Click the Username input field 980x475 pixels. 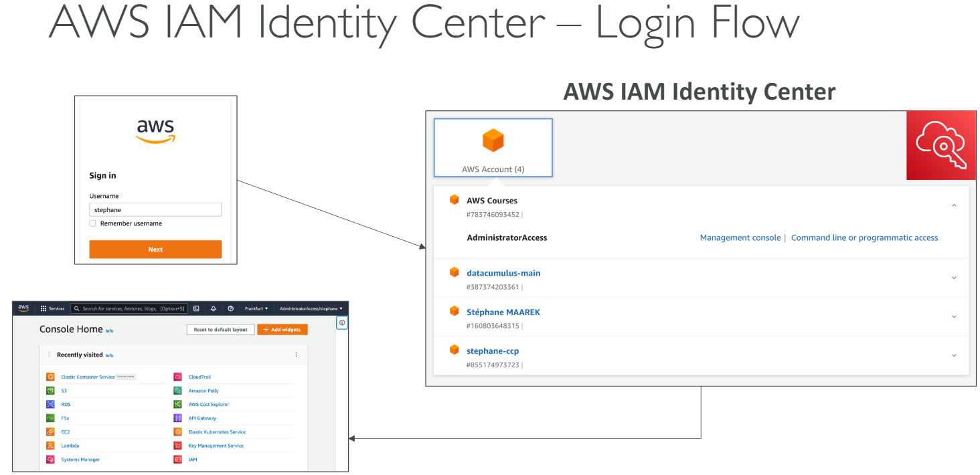[x=155, y=210]
